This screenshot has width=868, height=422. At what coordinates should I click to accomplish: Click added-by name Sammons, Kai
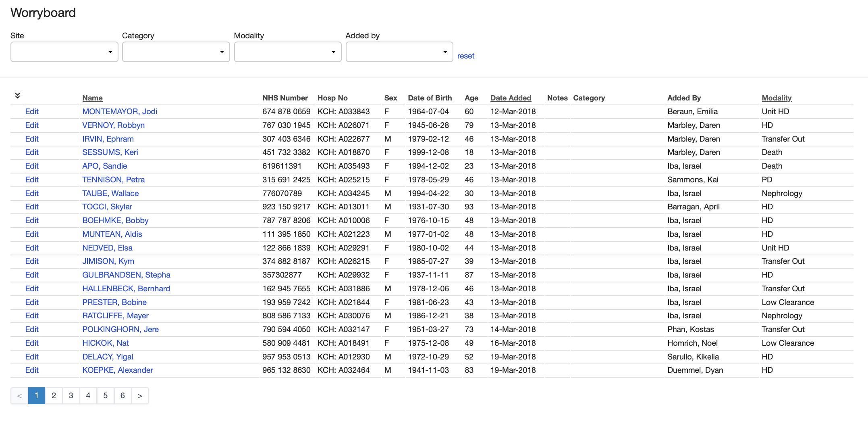pos(693,180)
